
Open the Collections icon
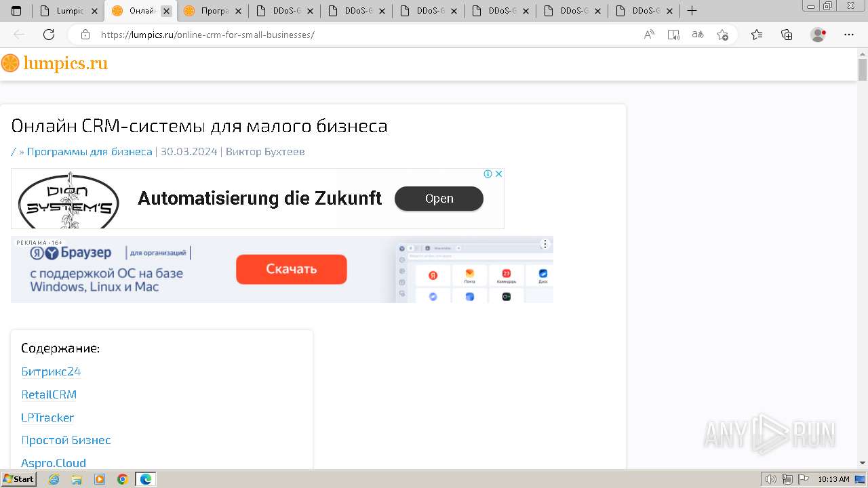[787, 35]
